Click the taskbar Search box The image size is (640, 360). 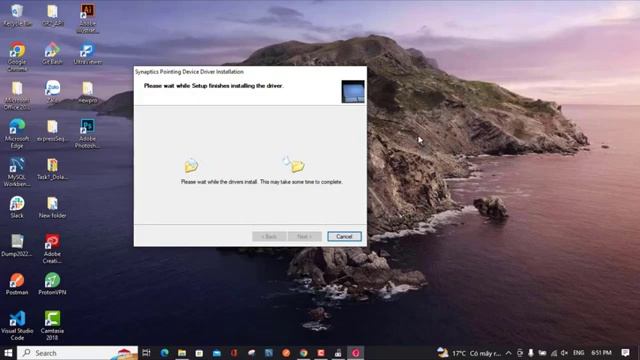point(78,353)
